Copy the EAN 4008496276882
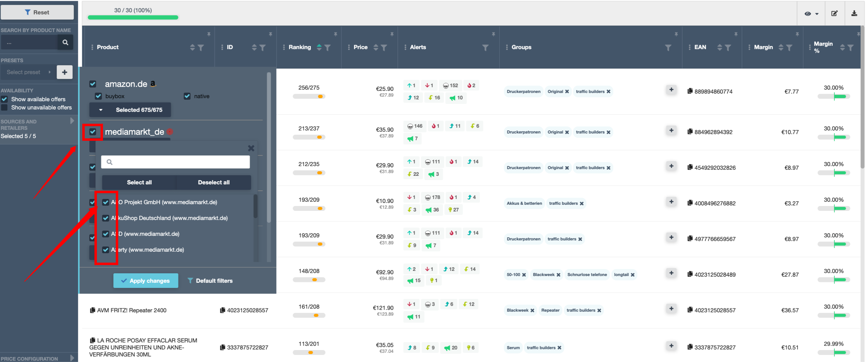This screenshot has height=362, width=868. [690, 203]
